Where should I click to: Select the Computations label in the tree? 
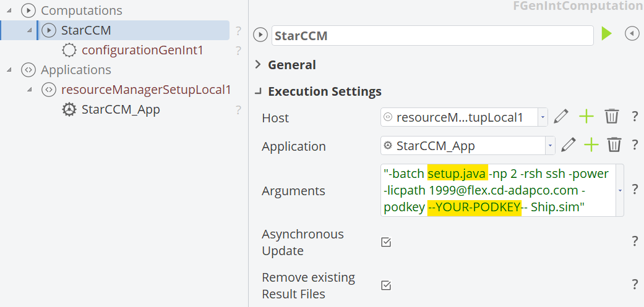pos(82,11)
